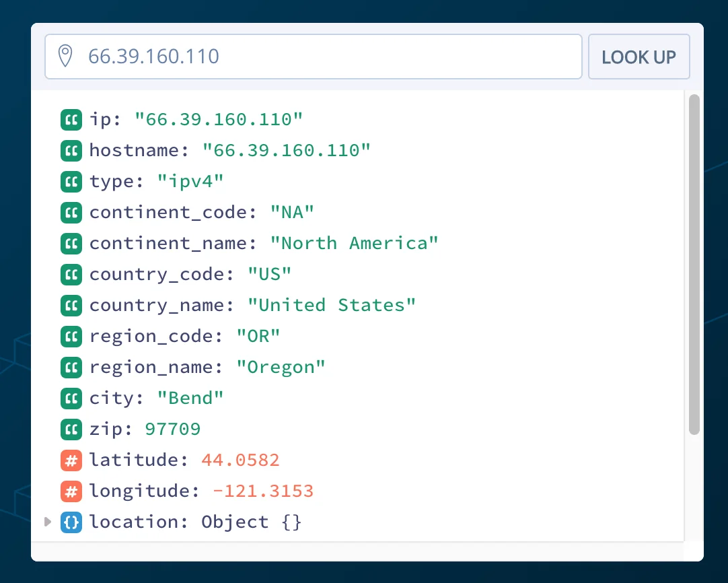Click the LOOK UP button
The image size is (728, 583).
coord(639,57)
